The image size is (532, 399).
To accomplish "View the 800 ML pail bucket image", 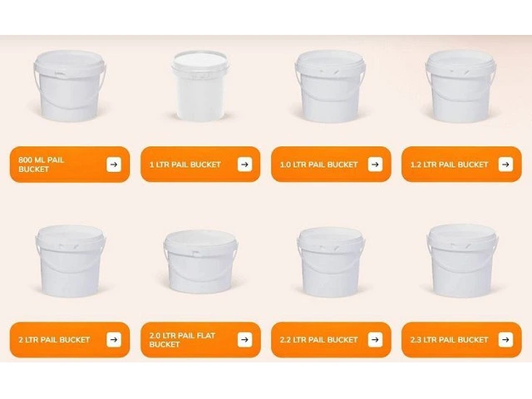I will (x=70, y=86).
